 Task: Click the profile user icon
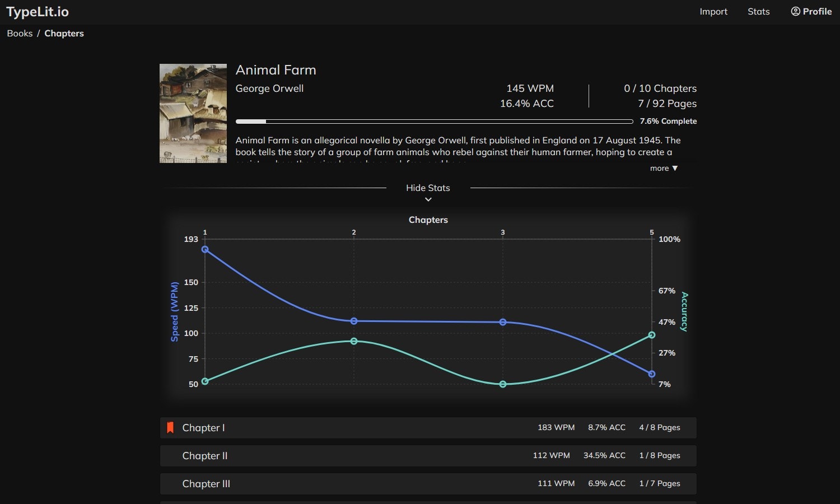point(795,12)
